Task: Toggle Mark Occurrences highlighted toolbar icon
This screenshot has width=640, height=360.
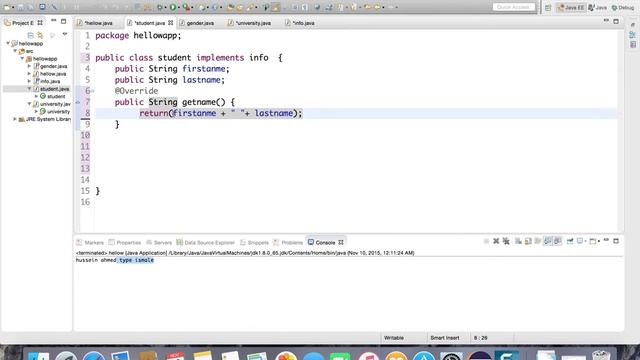Action: [x=276, y=7]
